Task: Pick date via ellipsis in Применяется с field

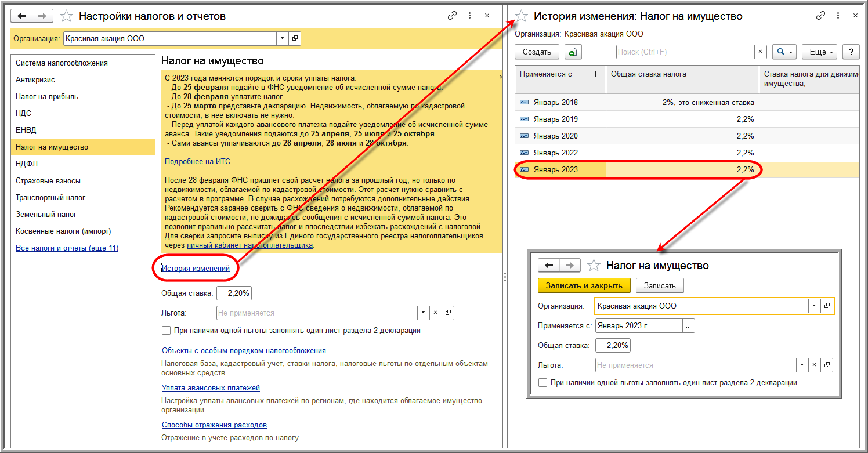Action: (688, 325)
